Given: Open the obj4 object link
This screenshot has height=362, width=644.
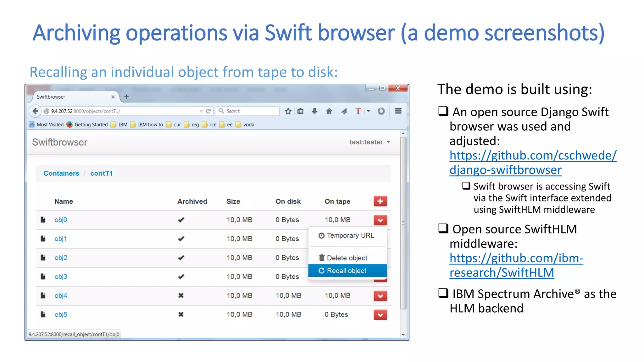Looking at the screenshot, I should click(61, 295).
